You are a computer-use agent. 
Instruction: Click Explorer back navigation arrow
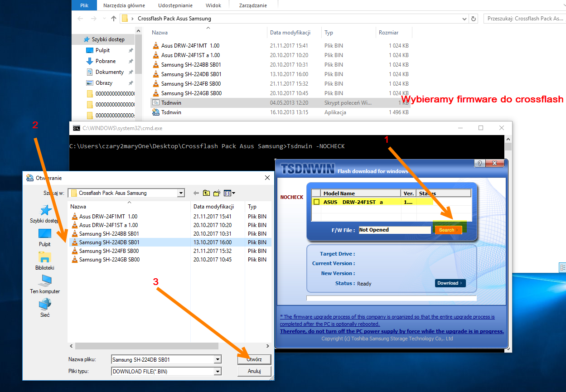click(x=80, y=19)
